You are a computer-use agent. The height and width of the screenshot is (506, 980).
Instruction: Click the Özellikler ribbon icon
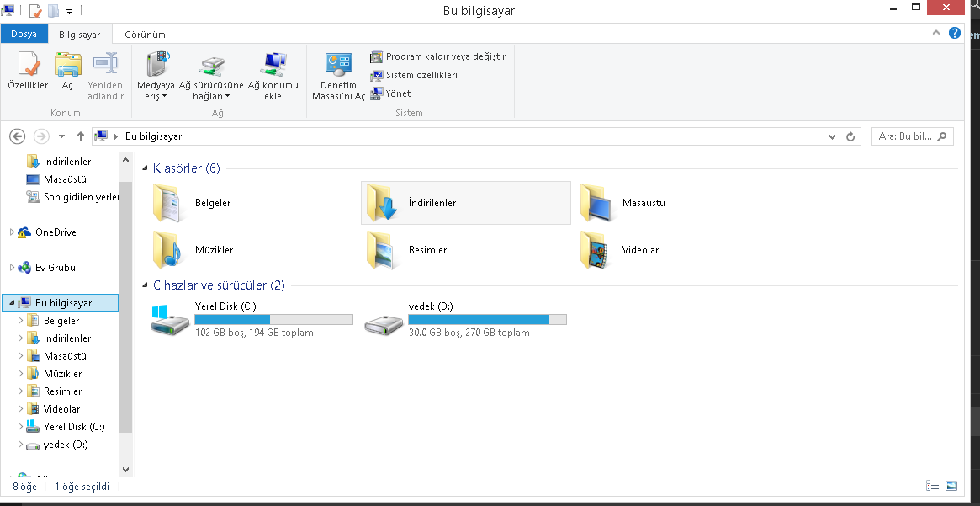[x=28, y=64]
